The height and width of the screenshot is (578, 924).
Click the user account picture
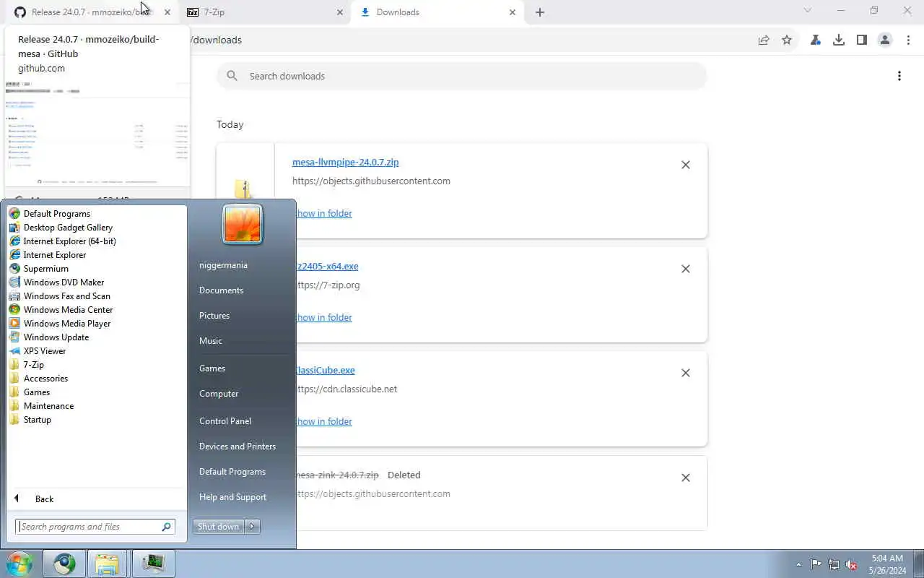[243, 224]
